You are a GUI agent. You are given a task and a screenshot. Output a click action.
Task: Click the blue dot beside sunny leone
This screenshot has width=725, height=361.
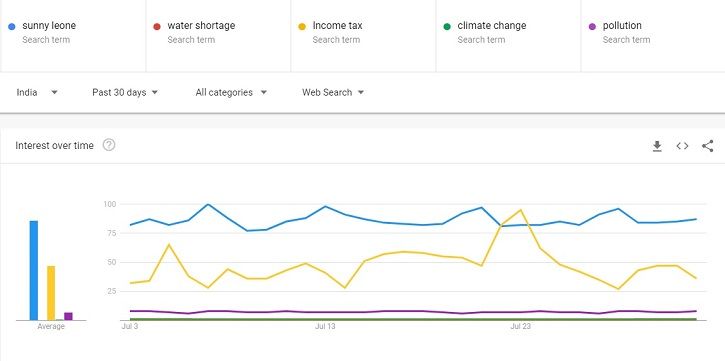[x=12, y=27]
